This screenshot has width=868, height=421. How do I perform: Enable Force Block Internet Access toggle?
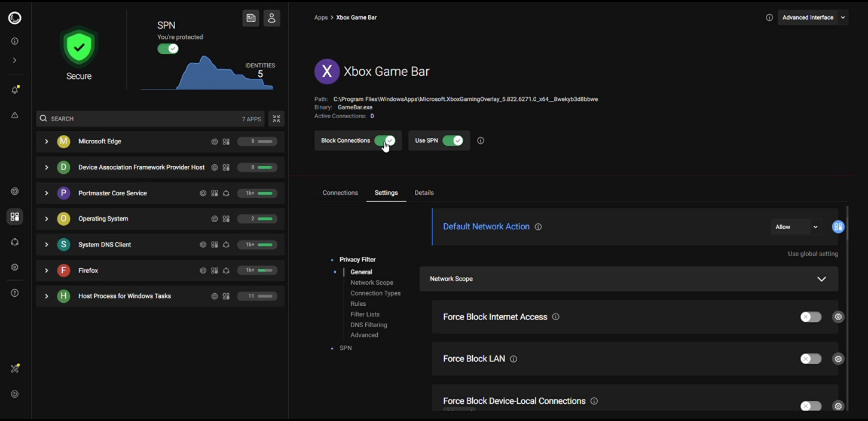(x=811, y=317)
